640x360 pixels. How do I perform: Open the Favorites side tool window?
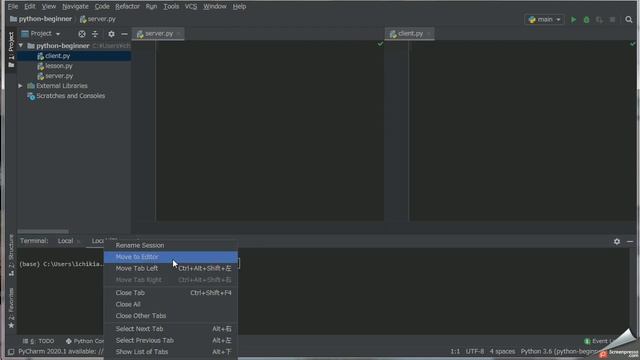[11, 307]
